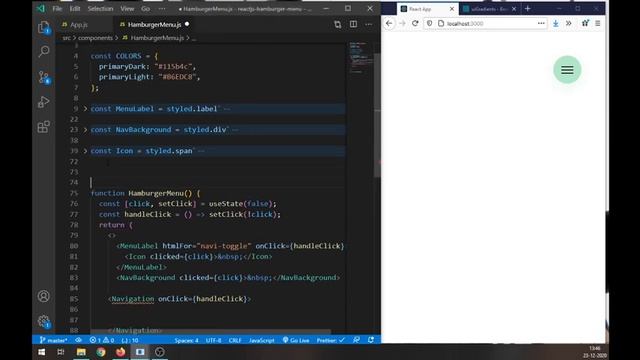
Task: Click the eye icon in status bar
Action: [x=78, y=340]
